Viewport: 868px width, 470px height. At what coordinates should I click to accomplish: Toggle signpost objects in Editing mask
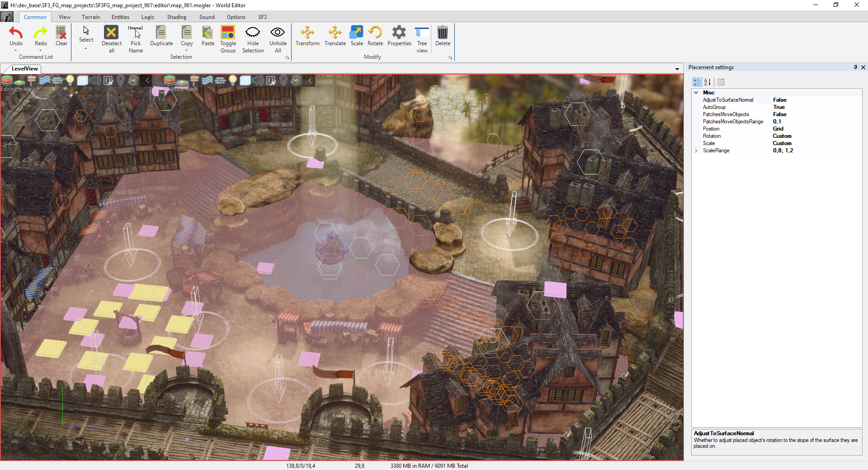[x=32, y=80]
